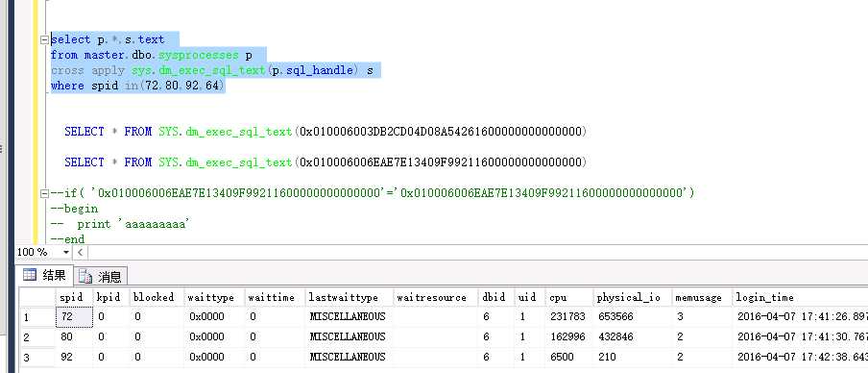This screenshot has height=373, width=868.
Task: Switch to the 消息 messages tab
Action: pos(100,276)
